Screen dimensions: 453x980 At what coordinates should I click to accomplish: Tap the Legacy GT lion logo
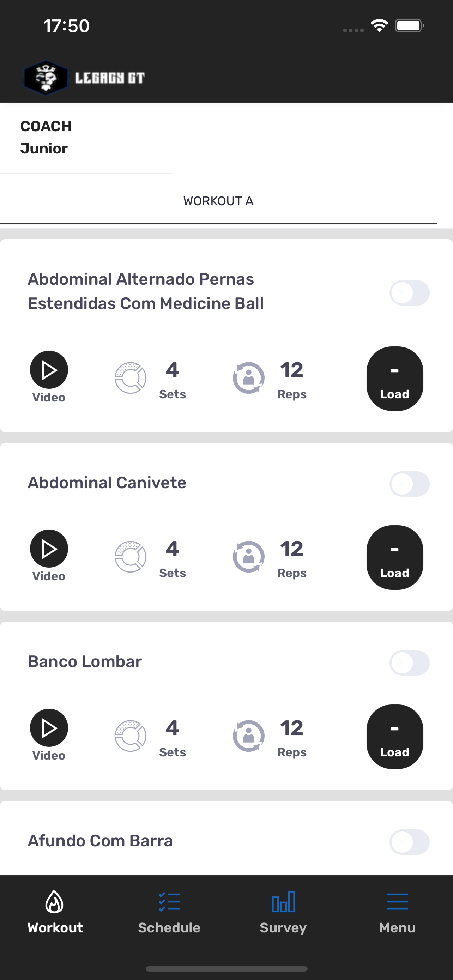tap(46, 78)
